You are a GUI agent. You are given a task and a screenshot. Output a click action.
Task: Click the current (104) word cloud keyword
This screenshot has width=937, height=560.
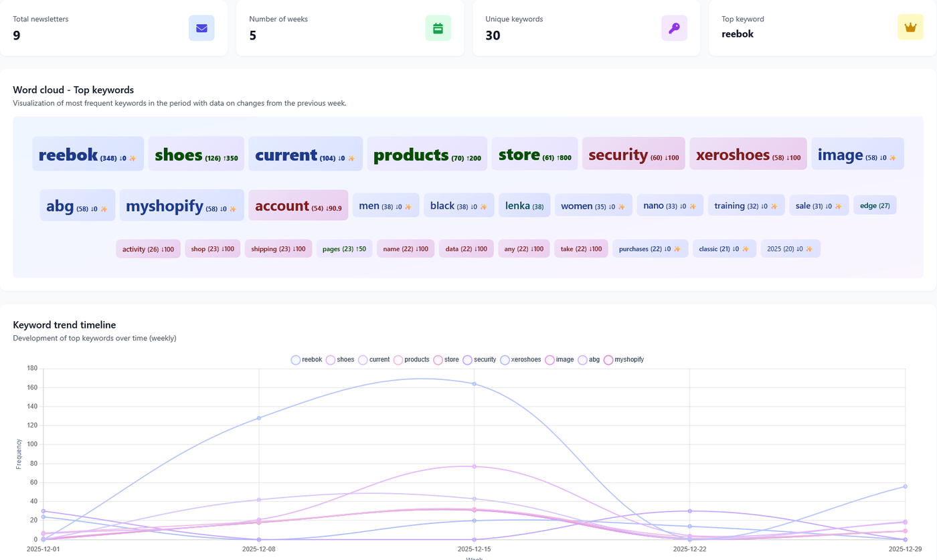click(305, 155)
